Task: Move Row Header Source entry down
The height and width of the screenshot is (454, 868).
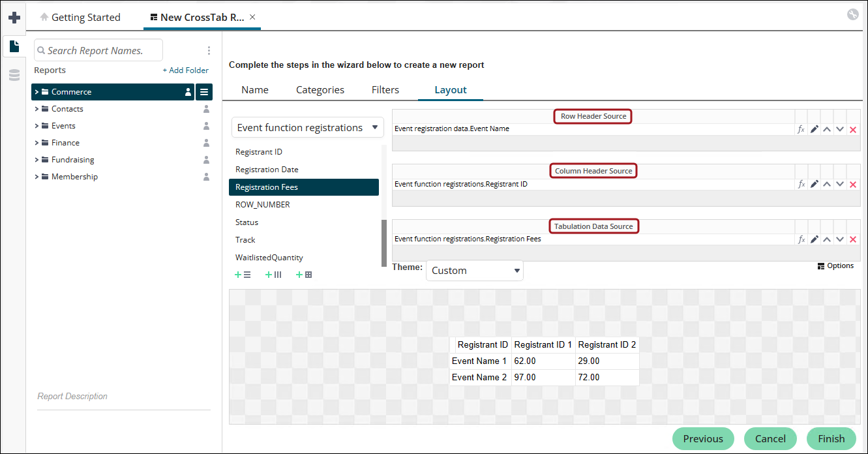Action: click(840, 129)
